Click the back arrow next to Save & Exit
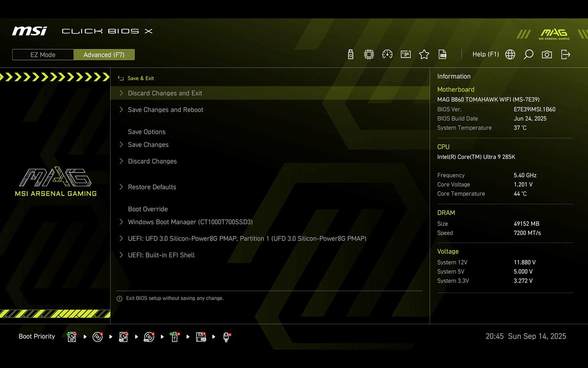Viewport: 588px width, 368px height. click(121, 78)
